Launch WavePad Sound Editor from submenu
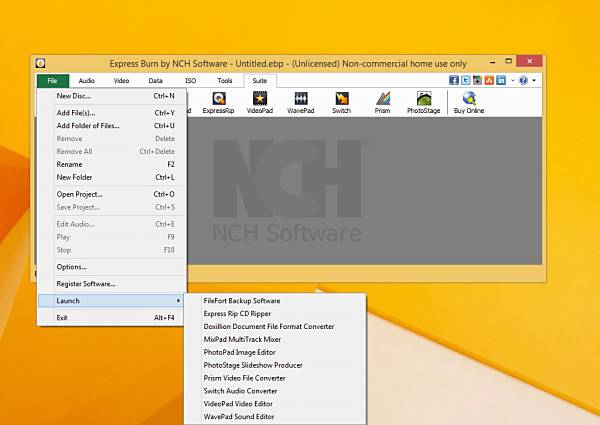 click(x=275, y=417)
